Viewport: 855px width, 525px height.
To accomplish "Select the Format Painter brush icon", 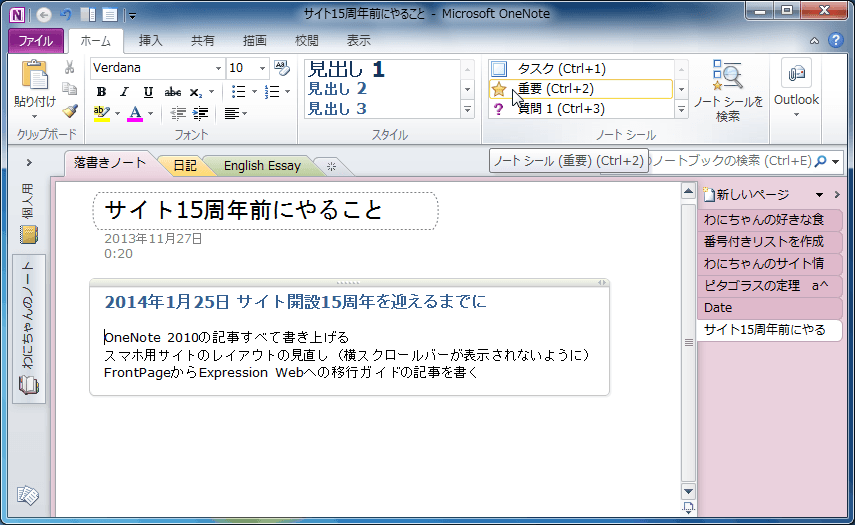I will 69,111.
